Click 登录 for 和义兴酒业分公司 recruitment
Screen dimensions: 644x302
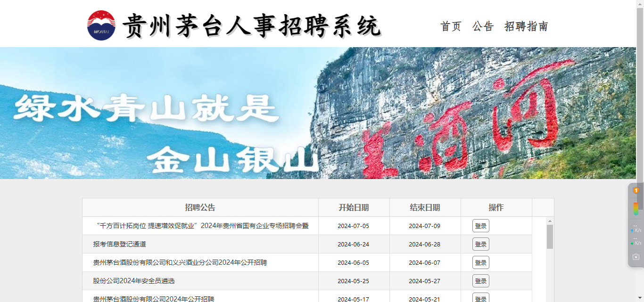click(481, 262)
